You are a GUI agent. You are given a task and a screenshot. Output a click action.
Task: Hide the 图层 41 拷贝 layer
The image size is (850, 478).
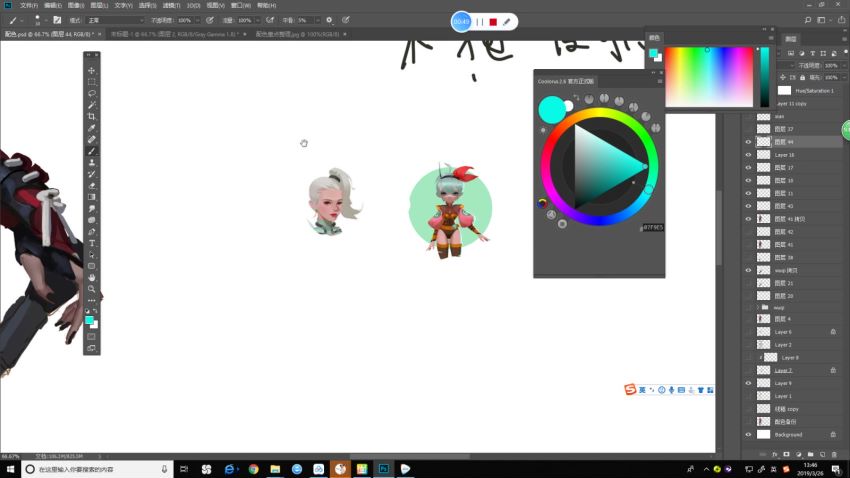[749, 219]
